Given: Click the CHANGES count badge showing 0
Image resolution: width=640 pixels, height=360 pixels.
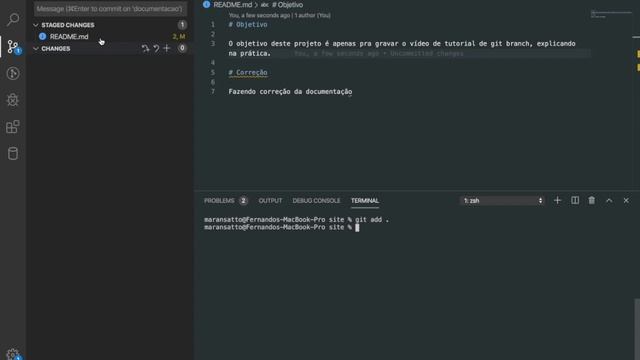Looking at the screenshot, I should (x=182, y=48).
